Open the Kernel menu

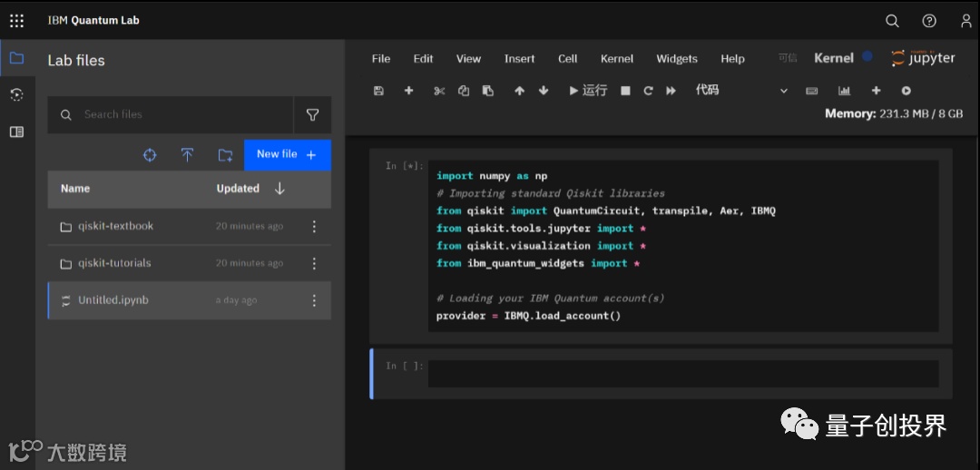tap(616, 59)
